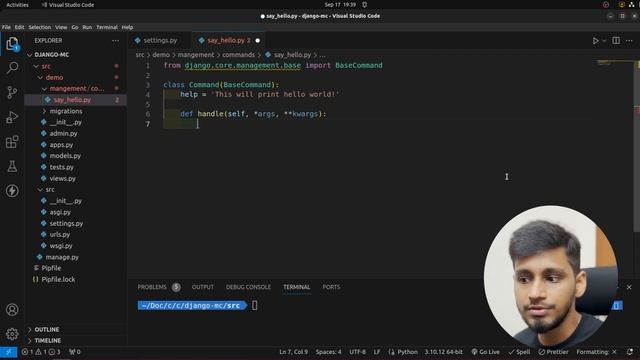Expand the migrations folder
This screenshot has width=640, height=360.
pyautogui.click(x=76, y=111)
